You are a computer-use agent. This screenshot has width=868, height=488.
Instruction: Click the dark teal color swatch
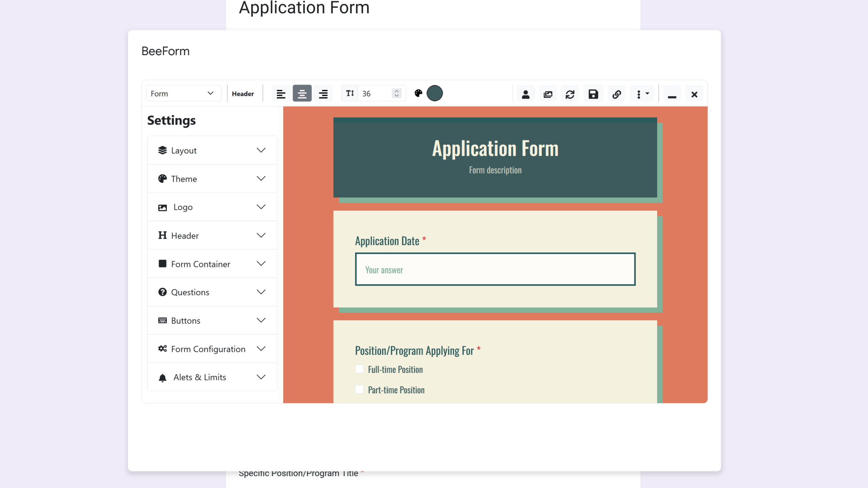[x=435, y=93]
